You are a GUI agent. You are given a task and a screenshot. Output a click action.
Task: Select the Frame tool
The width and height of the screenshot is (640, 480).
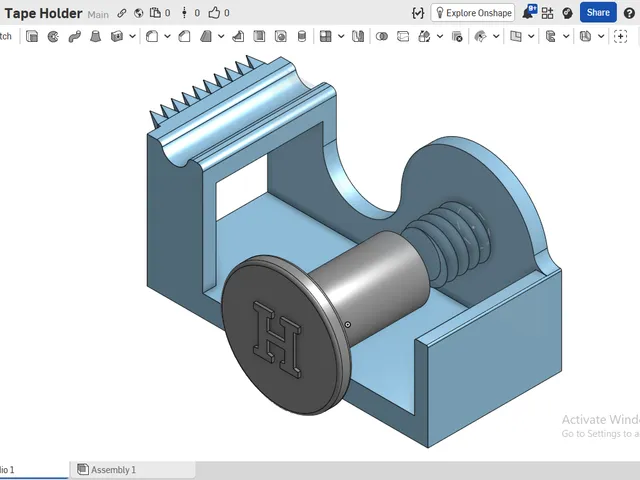(550, 37)
